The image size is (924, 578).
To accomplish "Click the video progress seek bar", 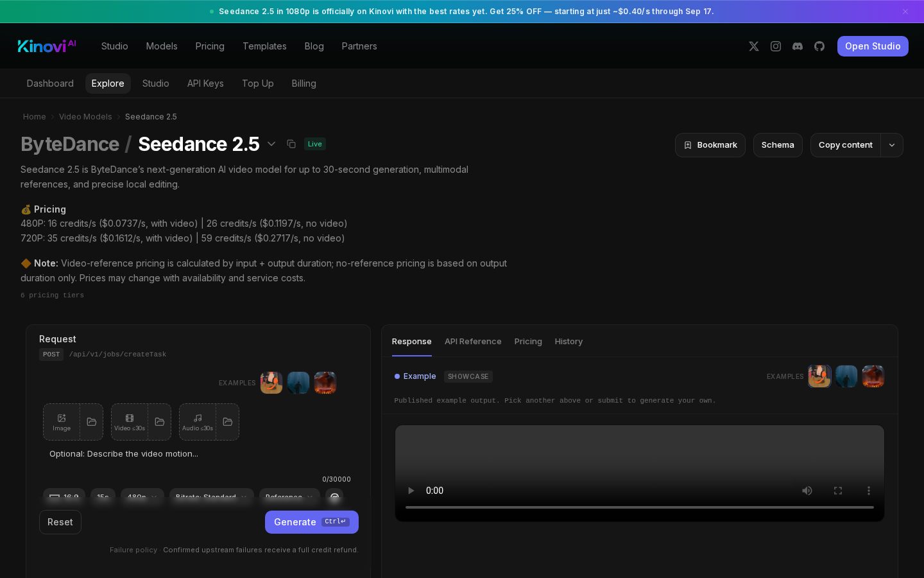I will (x=640, y=507).
